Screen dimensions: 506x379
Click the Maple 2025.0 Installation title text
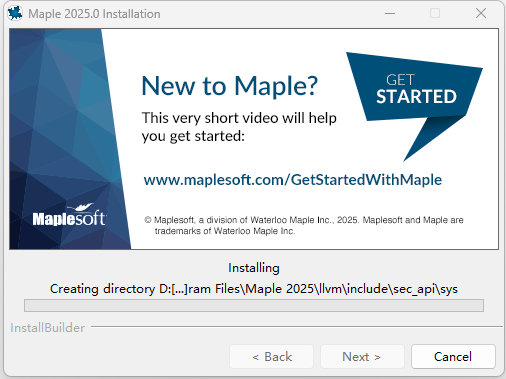click(94, 14)
